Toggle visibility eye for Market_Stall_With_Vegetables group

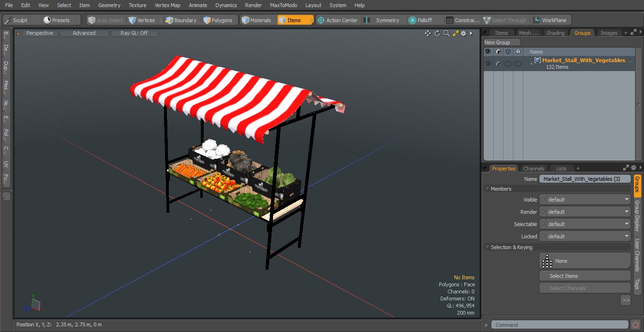click(x=488, y=64)
